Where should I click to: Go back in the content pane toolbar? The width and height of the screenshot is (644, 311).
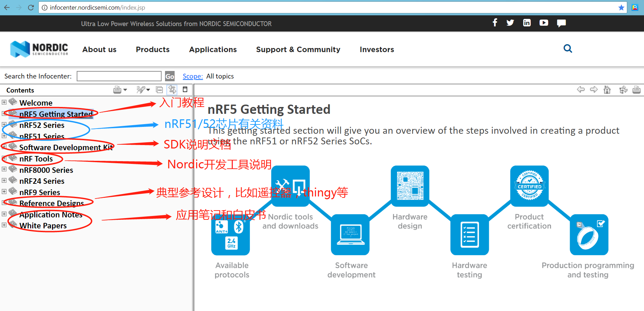click(x=581, y=89)
